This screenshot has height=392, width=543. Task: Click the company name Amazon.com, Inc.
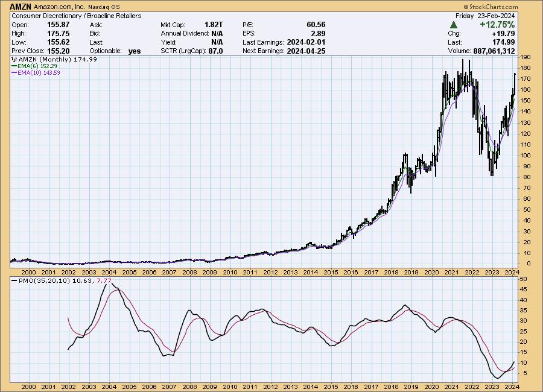pos(60,7)
